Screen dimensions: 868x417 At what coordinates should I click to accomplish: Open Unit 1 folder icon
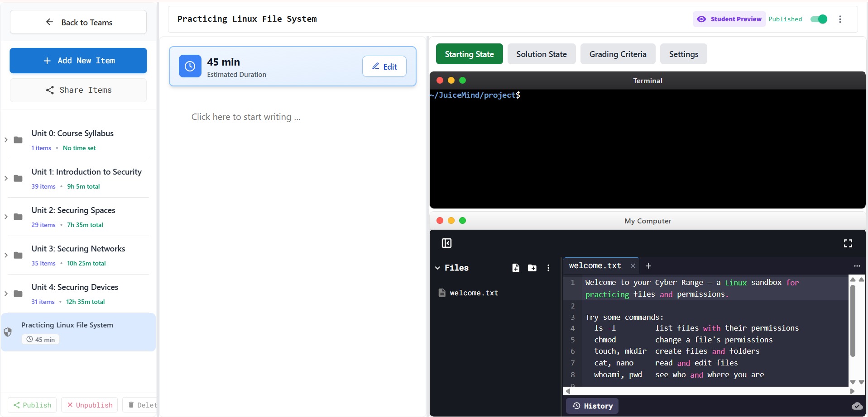[x=18, y=178]
